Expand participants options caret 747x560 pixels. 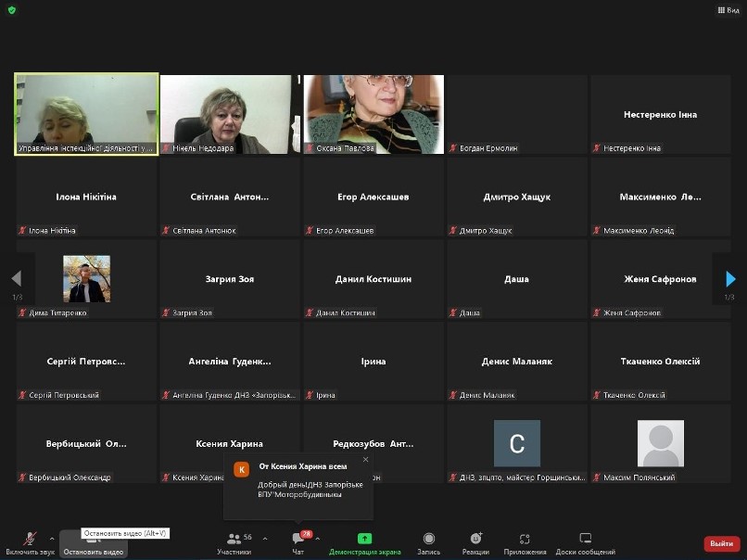[265, 539]
